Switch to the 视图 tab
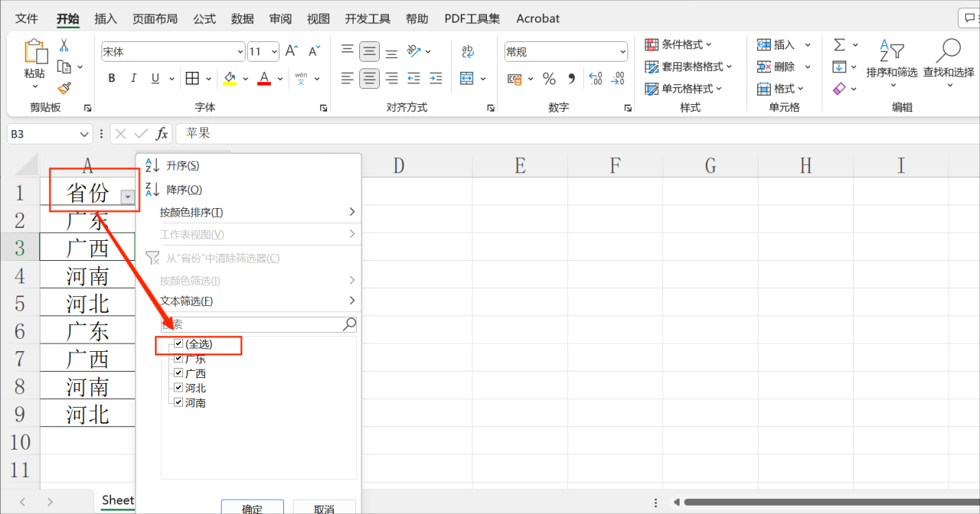The image size is (980, 514). [318, 18]
